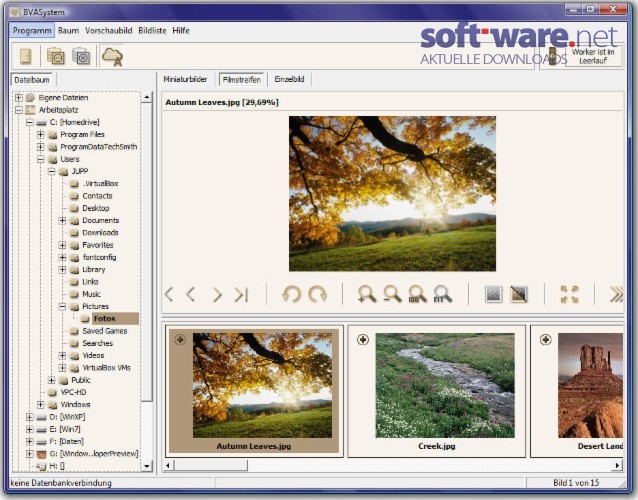
Task: Fit image to window with FIT magnifier
Action: pos(442,294)
